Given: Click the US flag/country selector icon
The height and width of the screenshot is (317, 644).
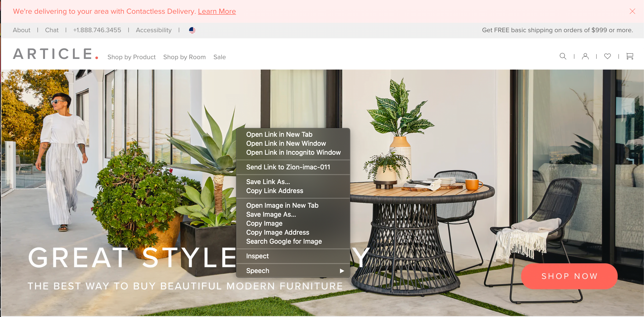Looking at the screenshot, I should 192,30.
